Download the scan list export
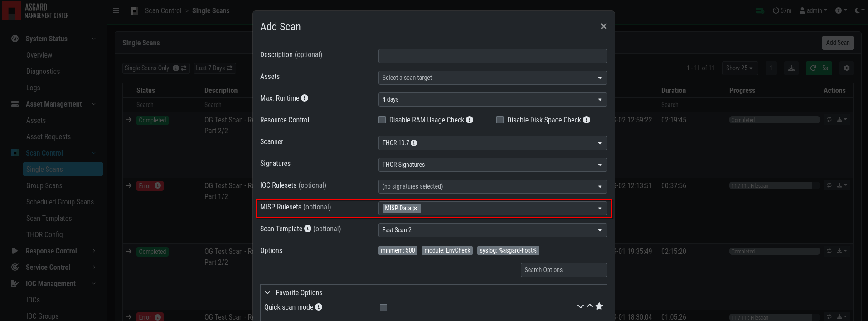 click(791, 68)
